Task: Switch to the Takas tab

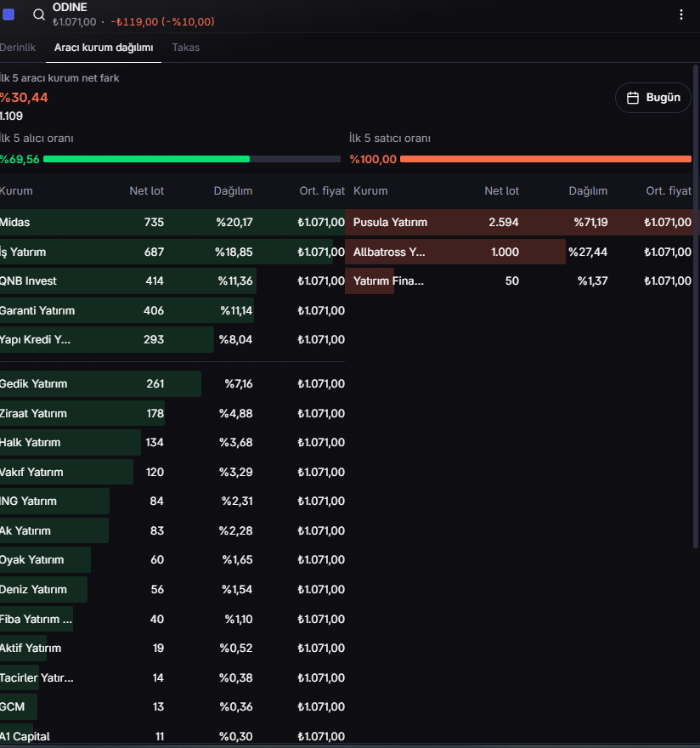Action: pyautogui.click(x=185, y=48)
